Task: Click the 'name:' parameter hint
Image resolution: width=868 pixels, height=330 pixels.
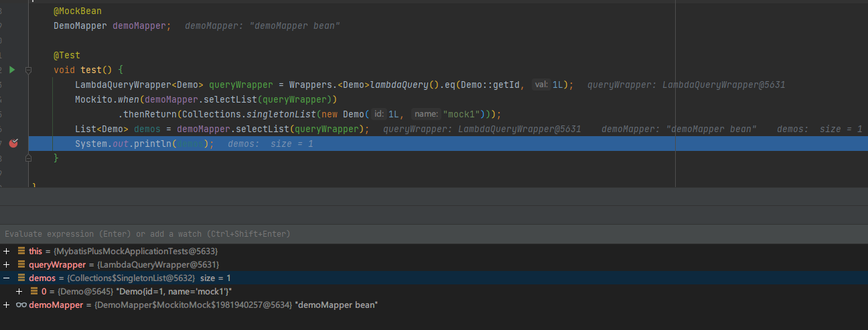Action: click(x=425, y=114)
